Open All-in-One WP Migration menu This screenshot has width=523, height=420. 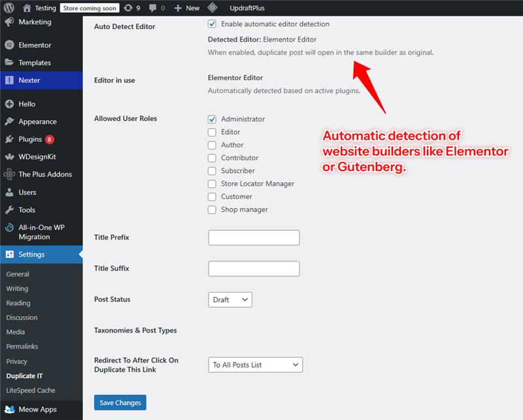(41, 232)
